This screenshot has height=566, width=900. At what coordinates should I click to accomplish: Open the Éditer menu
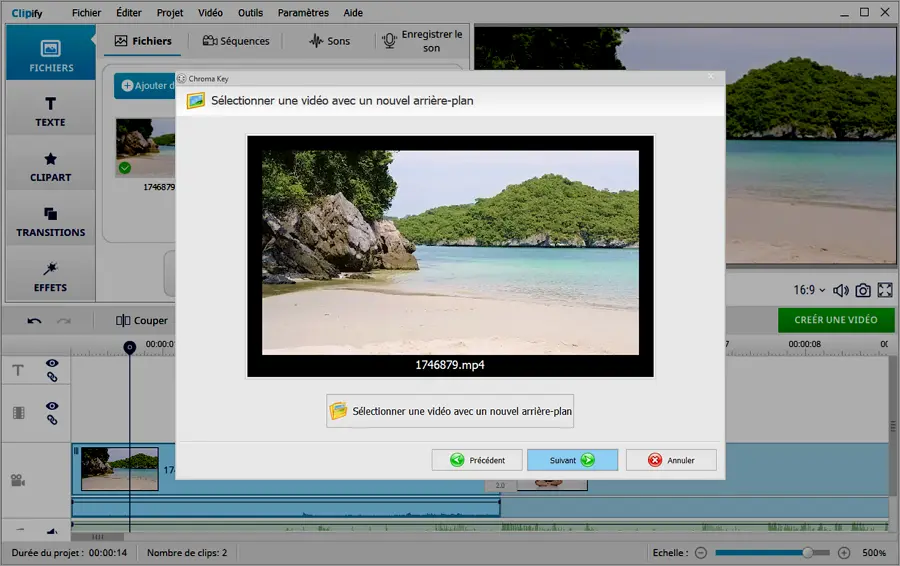click(x=129, y=13)
